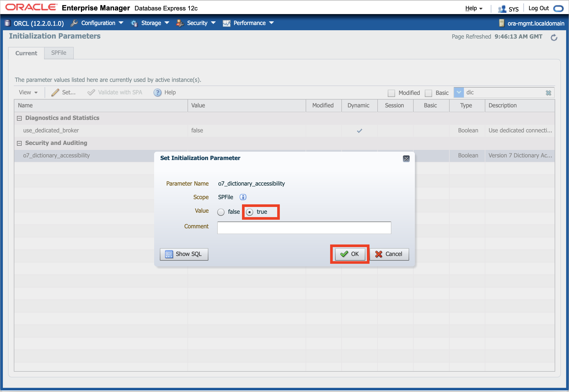The width and height of the screenshot is (569, 392).
Task: Click the Storage menu icon
Action: [134, 23]
